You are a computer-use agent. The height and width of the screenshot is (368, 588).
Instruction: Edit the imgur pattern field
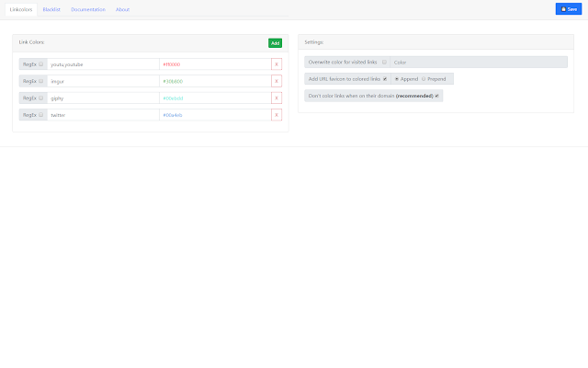(x=103, y=81)
